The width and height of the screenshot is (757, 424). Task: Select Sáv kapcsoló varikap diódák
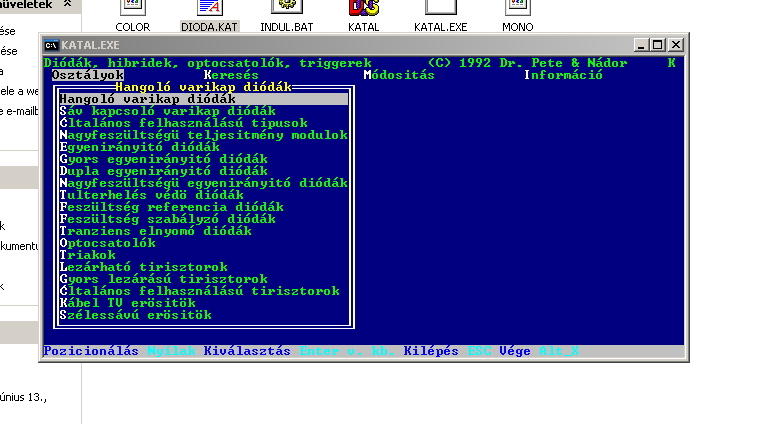tap(168, 111)
